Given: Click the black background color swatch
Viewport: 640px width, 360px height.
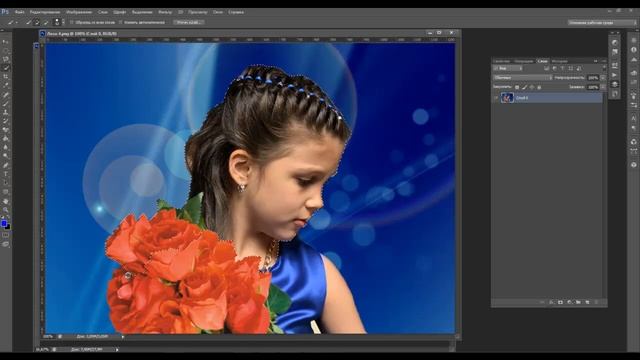Looking at the screenshot, I should (8, 227).
